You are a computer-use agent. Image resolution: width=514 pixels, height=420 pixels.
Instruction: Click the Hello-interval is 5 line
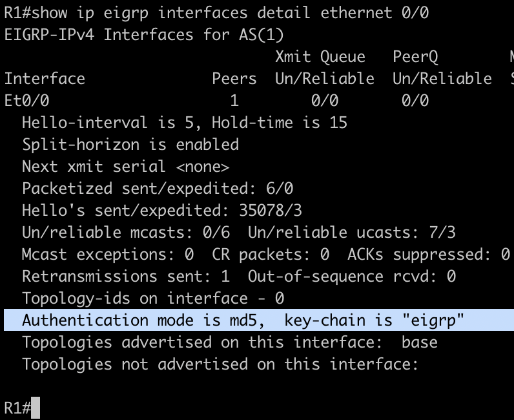184,122
